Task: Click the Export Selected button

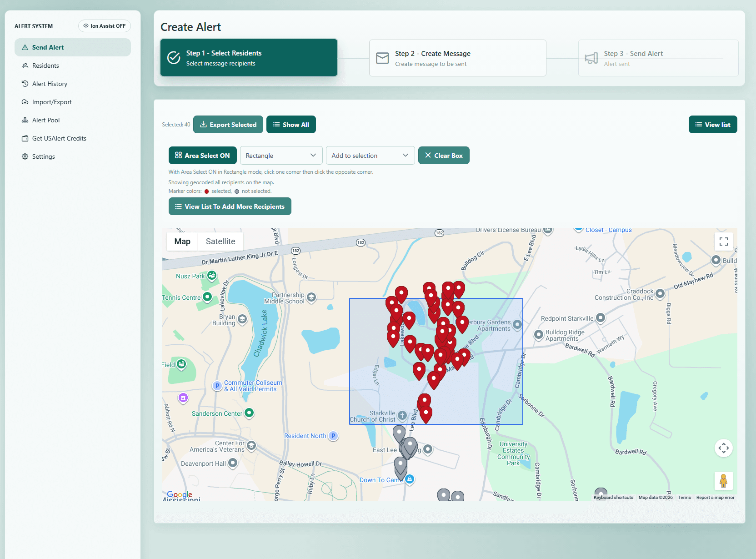Action: [x=228, y=125]
